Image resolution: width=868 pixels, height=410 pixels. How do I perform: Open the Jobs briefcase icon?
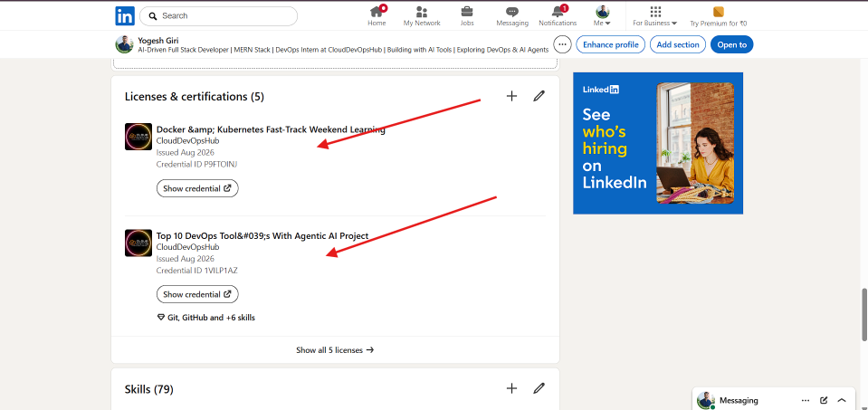click(467, 15)
